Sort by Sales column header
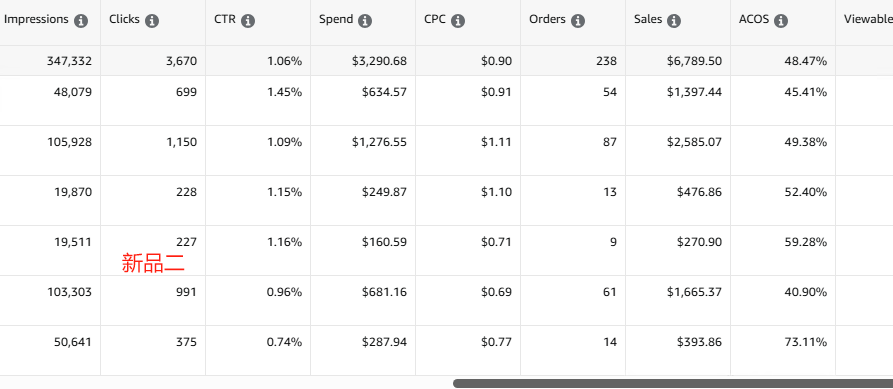 (648, 19)
